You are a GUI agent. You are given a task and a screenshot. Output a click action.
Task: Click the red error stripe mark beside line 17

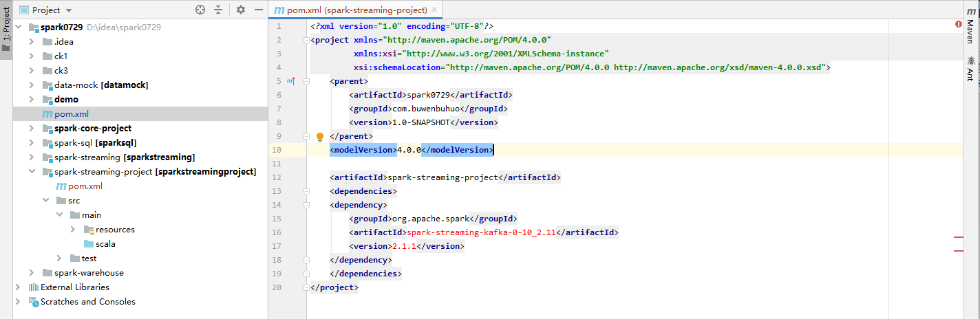(x=959, y=251)
